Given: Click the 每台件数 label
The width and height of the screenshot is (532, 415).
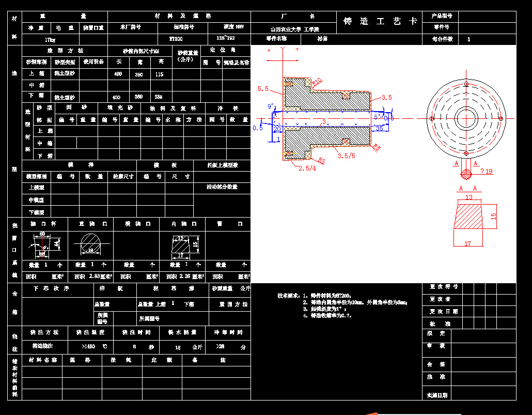Looking at the screenshot, I should click(x=443, y=39).
